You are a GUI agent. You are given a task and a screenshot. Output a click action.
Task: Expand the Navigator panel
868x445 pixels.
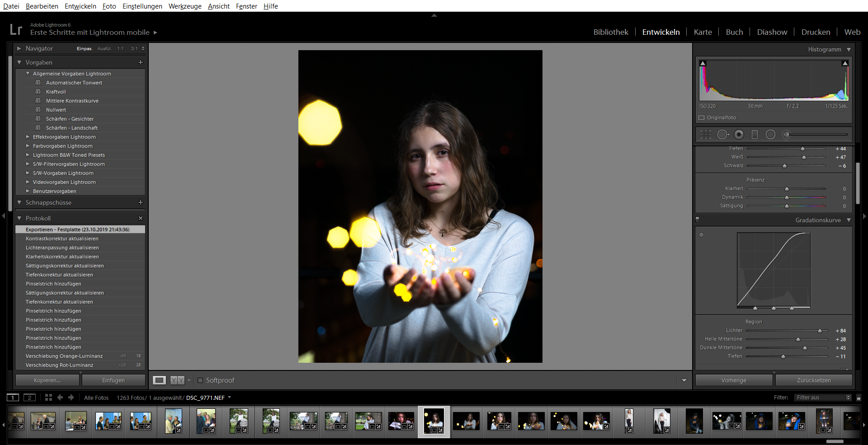[x=19, y=48]
